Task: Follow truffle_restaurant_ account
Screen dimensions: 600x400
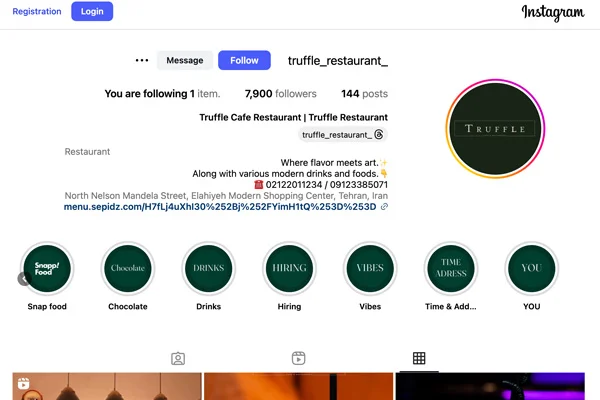Action: click(244, 60)
